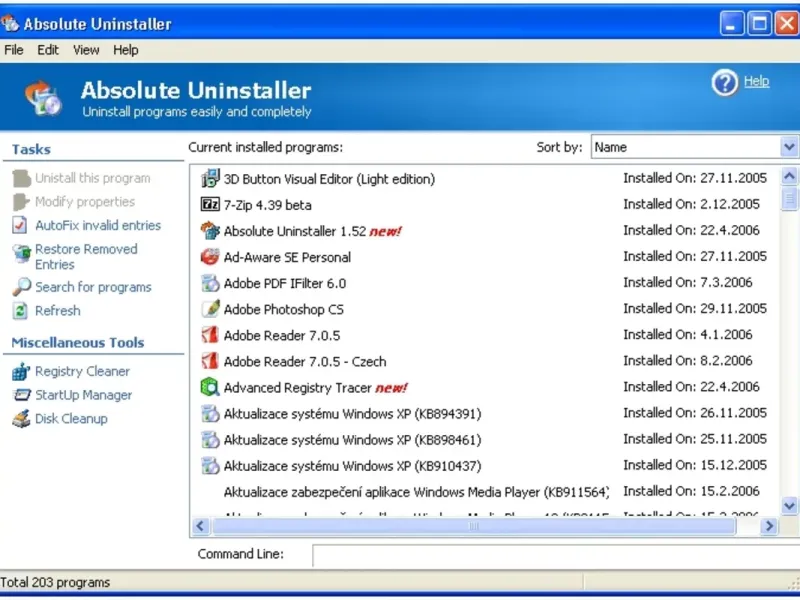Screen dimensions: 800x600
Task: Click the StartUp Manager icon
Action: coord(21,395)
